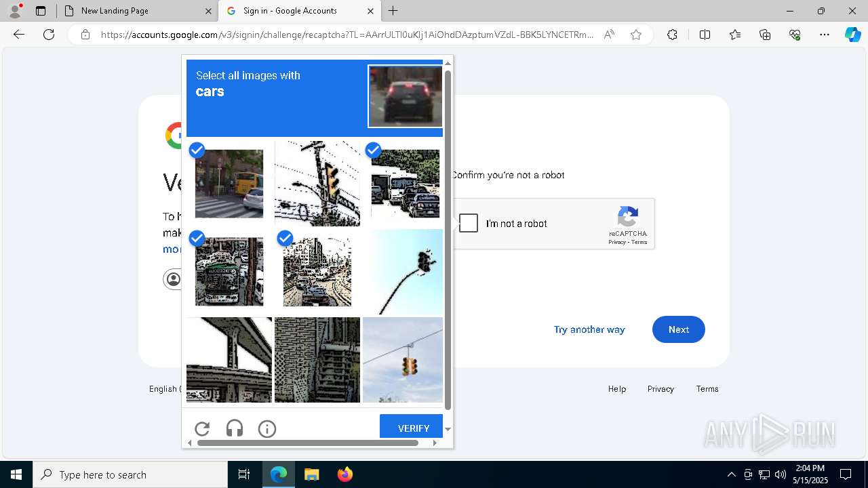Open Browser essentials heart icon

pyautogui.click(x=795, y=35)
